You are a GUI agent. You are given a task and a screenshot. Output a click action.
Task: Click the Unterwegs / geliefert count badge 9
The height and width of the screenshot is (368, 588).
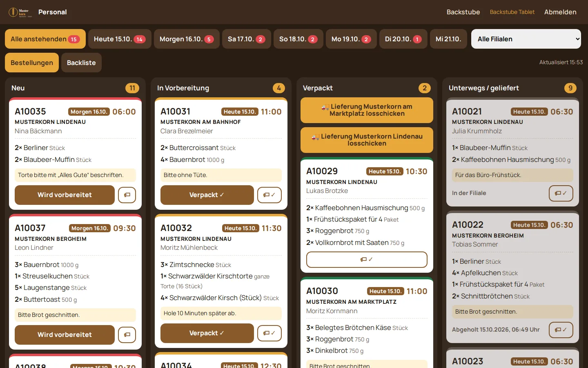pyautogui.click(x=570, y=88)
